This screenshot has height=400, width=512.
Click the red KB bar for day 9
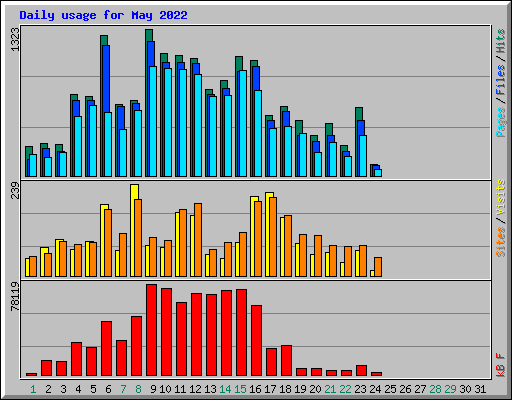tap(151, 330)
